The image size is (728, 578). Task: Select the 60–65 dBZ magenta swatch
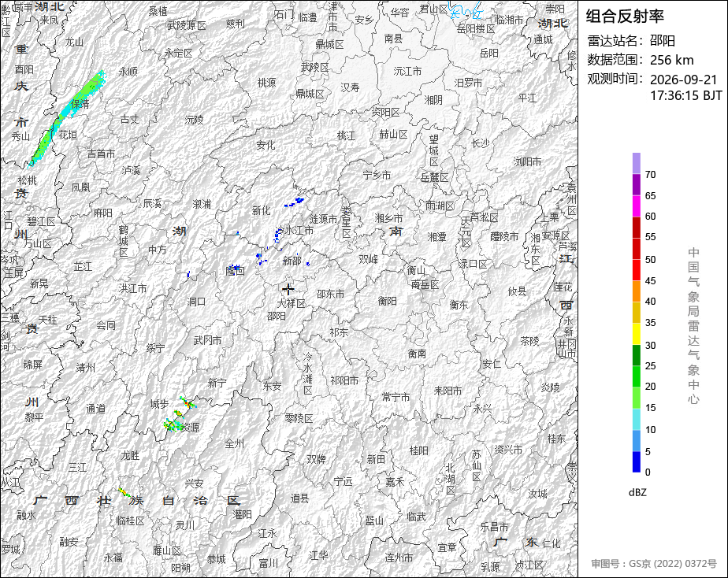pos(636,206)
